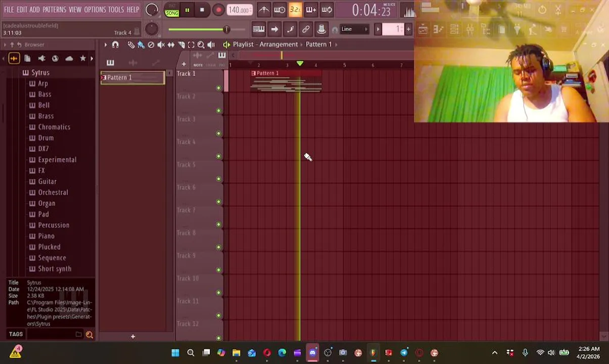Expand the Bass preset folder
Viewport: 609px width, 364px height.
point(40,95)
